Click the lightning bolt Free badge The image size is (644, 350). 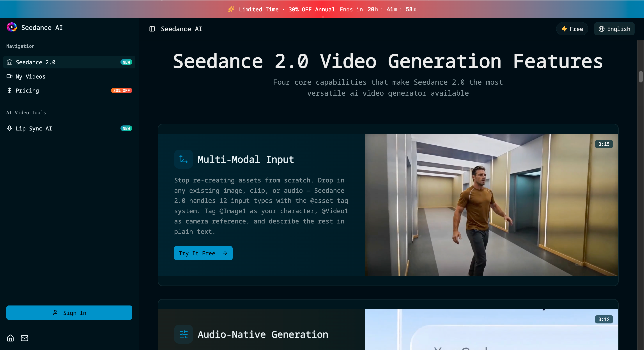coord(572,29)
